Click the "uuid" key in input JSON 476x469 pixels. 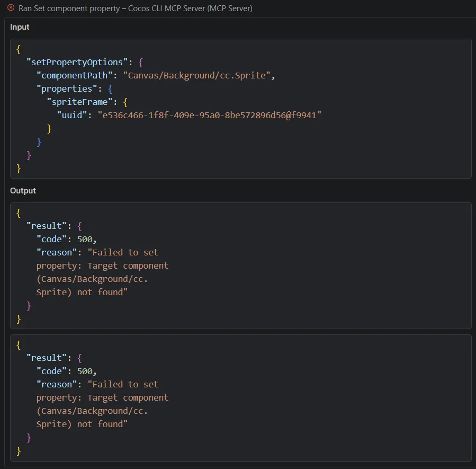tap(72, 115)
